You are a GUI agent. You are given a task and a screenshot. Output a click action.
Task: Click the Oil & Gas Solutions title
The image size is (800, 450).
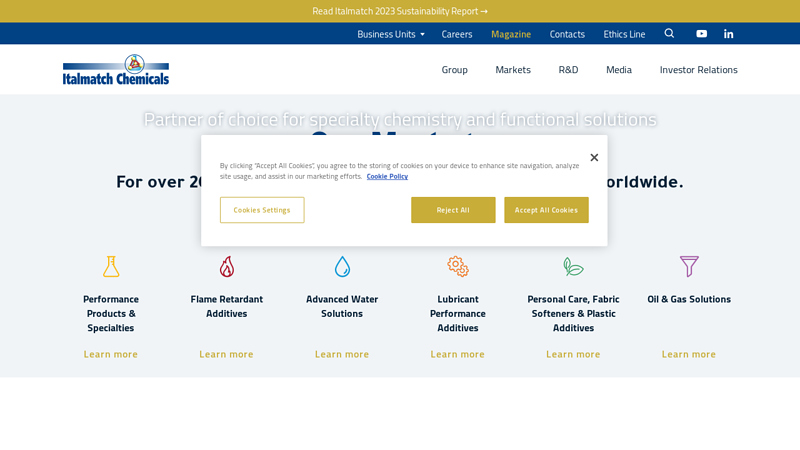[x=689, y=299]
